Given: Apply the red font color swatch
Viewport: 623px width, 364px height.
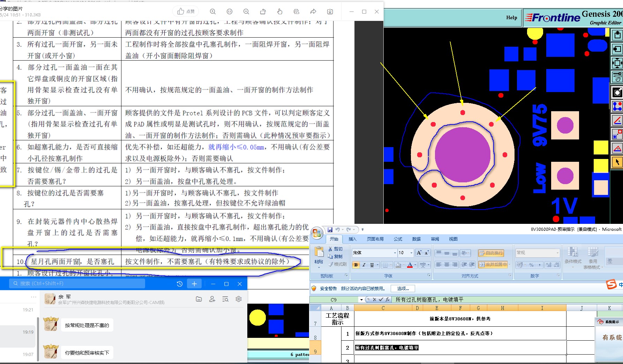Looking at the screenshot, I should pos(410,265).
